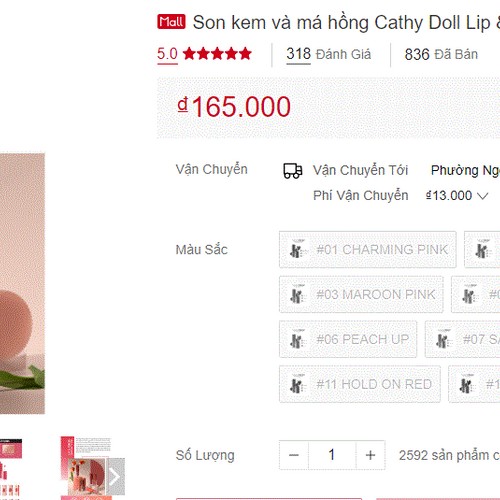
Task: Expand shipping fee ₫13.000 dropdown
Action: tap(457, 196)
